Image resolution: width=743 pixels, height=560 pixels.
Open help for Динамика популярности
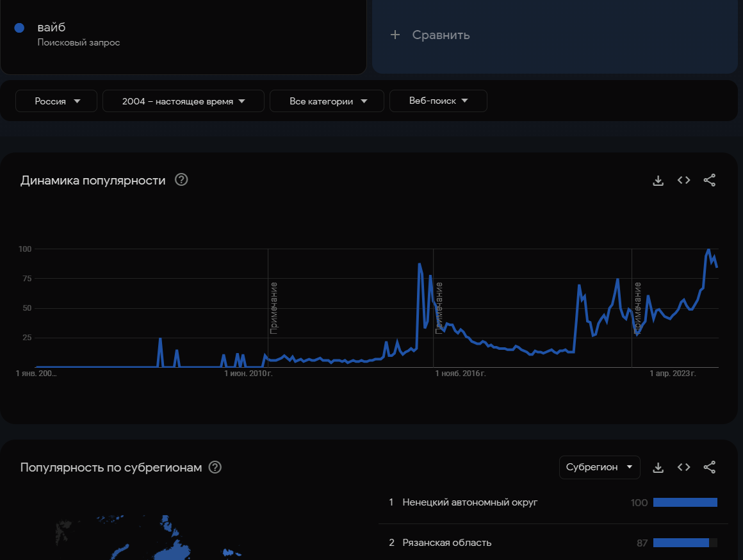pos(181,179)
